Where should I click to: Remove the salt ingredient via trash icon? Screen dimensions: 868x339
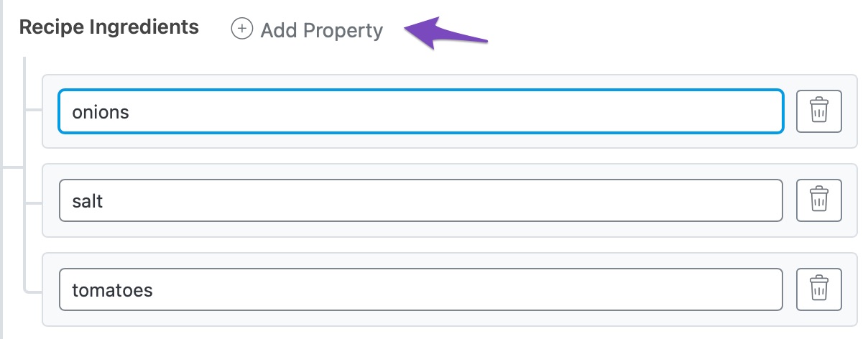click(818, 200)
